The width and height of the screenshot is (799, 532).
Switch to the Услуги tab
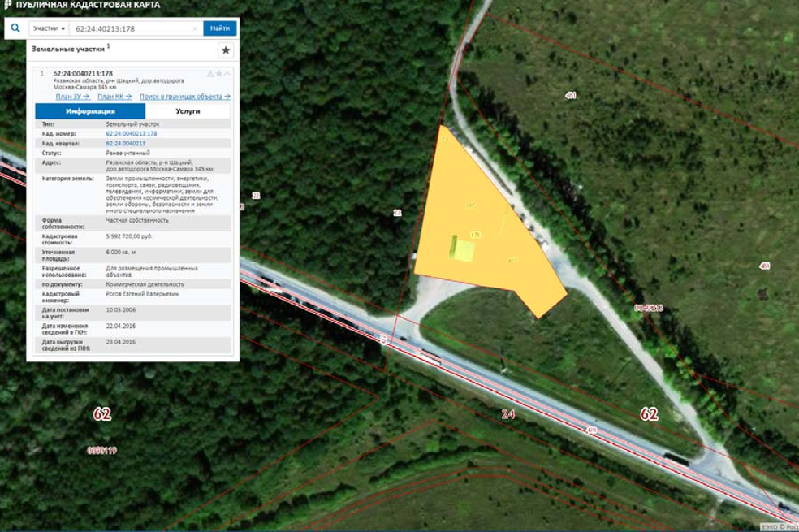(188, 111)
